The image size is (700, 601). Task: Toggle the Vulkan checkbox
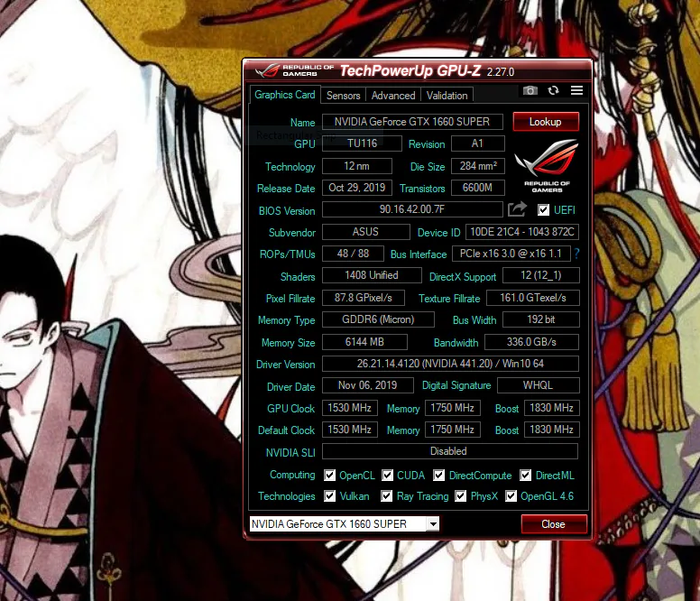point(329,495)
